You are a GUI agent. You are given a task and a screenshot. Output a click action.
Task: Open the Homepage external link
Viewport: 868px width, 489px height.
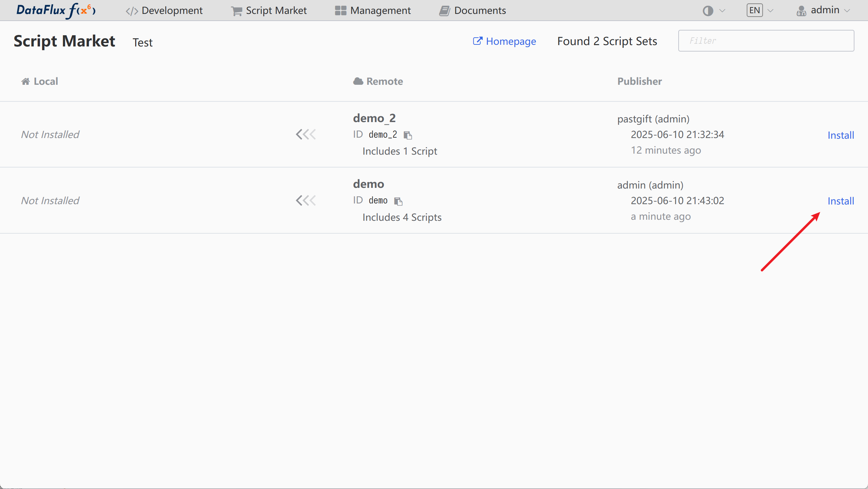pyautogui.click(x=504, y=41)
